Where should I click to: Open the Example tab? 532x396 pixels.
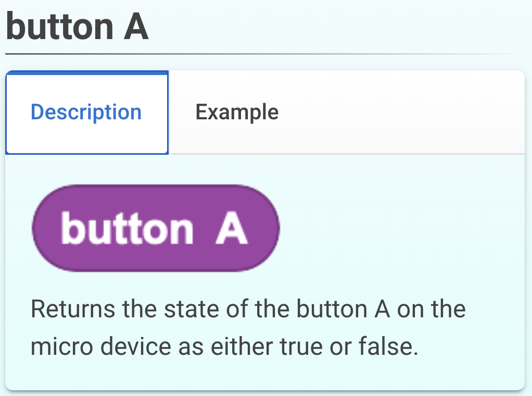[x=237, y=113]
